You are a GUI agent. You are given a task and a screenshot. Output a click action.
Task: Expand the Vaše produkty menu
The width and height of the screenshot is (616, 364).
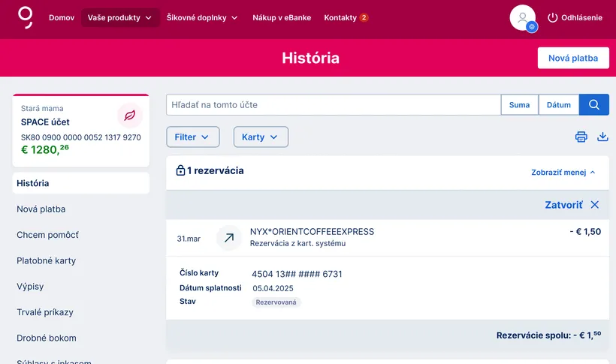120,17
